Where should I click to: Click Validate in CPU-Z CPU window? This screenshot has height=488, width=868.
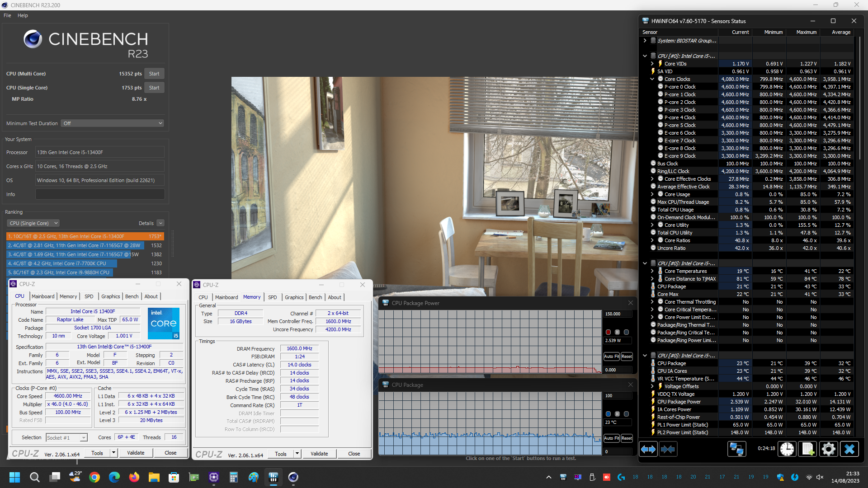click(x=136, y=453)
